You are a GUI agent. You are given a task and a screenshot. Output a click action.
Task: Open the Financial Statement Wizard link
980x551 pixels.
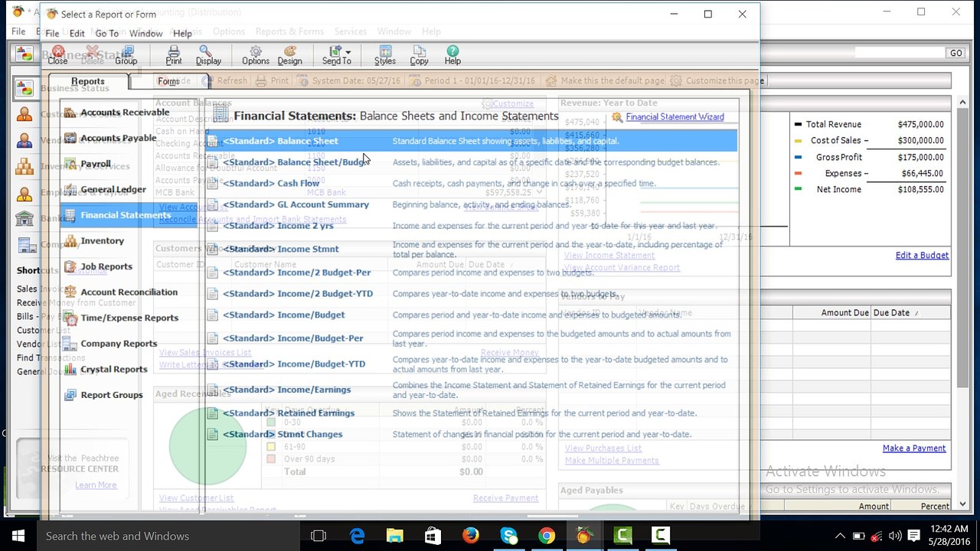pyautogui.click(x=675, y=117)
